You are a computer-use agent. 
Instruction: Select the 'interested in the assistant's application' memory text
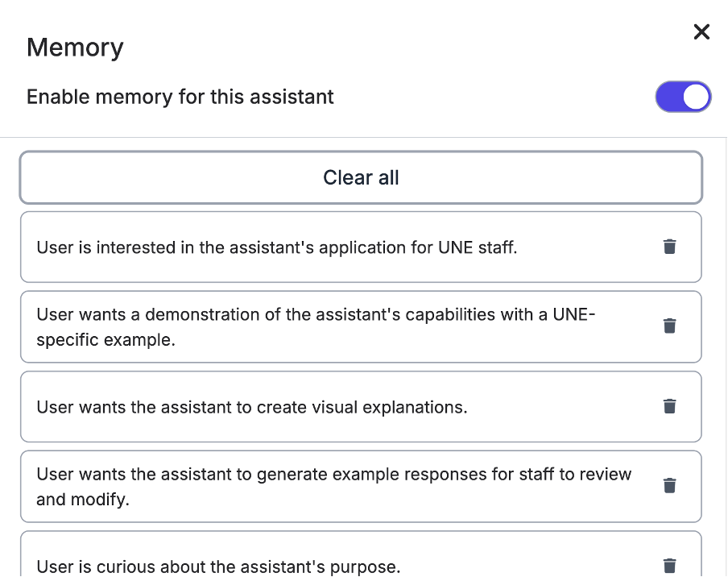pos(277,247)
